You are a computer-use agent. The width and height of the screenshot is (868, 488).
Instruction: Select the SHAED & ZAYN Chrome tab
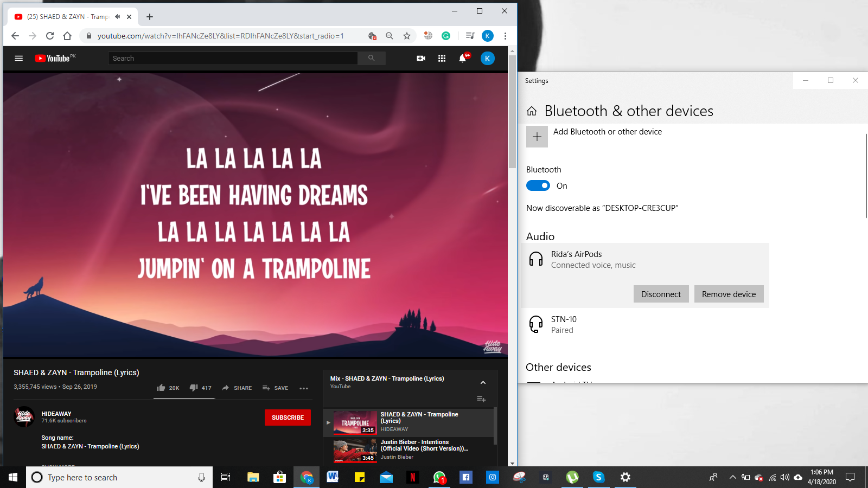[68, 17]
